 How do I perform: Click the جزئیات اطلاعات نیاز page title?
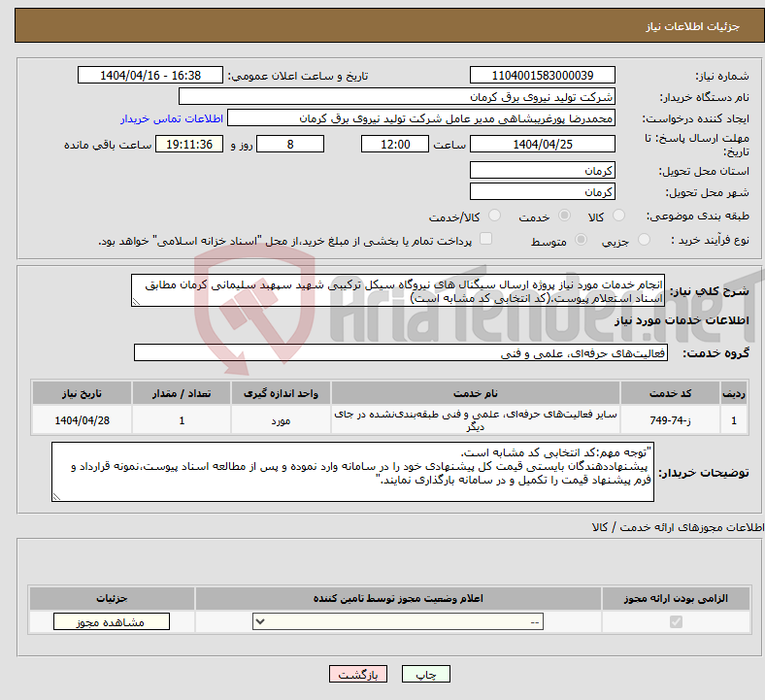click(x=693, y=26)
